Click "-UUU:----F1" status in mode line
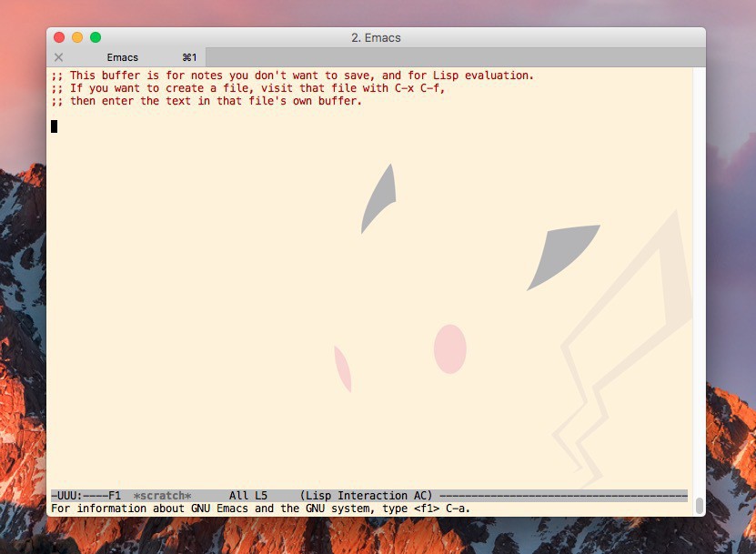Viewport: 756px width, 554px height. (86, 496)
